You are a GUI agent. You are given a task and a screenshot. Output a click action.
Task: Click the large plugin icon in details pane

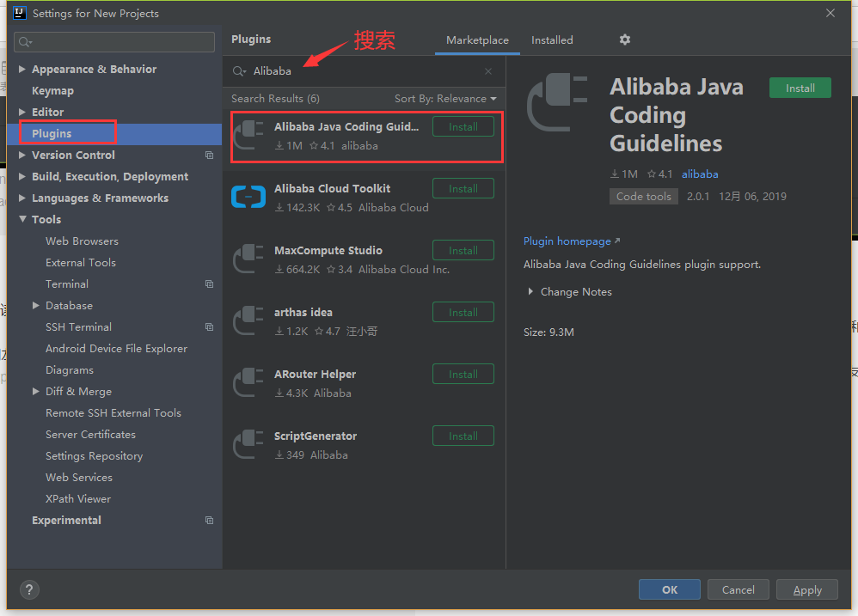point(557,102)
